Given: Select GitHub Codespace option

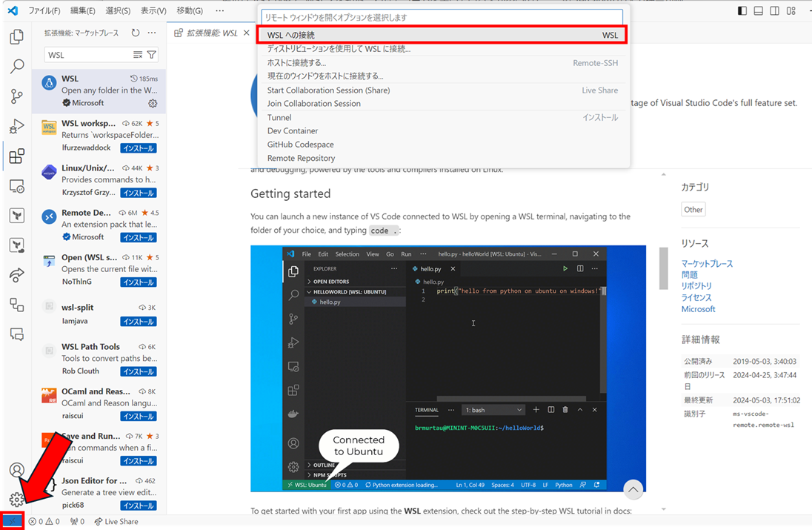Looking at the screenshot, I should [443, 145].
